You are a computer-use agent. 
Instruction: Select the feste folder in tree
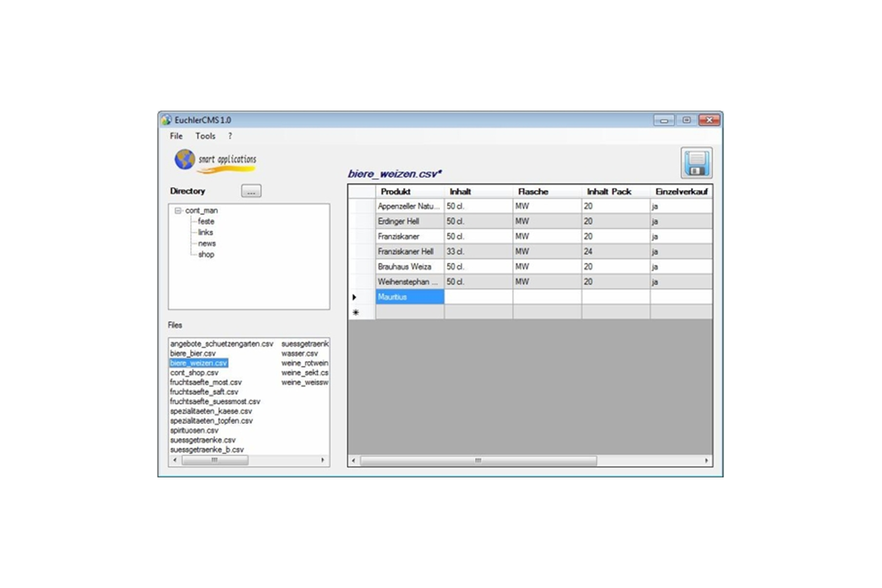[x=206, y=222]
